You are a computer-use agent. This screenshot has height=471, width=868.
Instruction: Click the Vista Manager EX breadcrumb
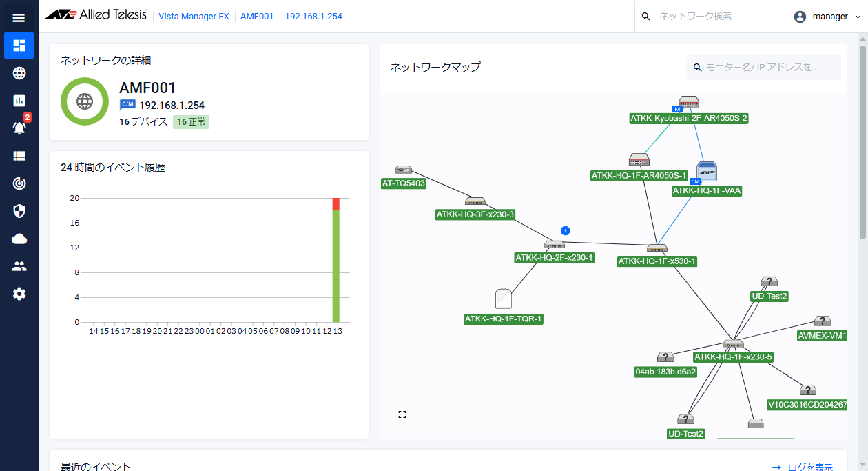[194, 16]
